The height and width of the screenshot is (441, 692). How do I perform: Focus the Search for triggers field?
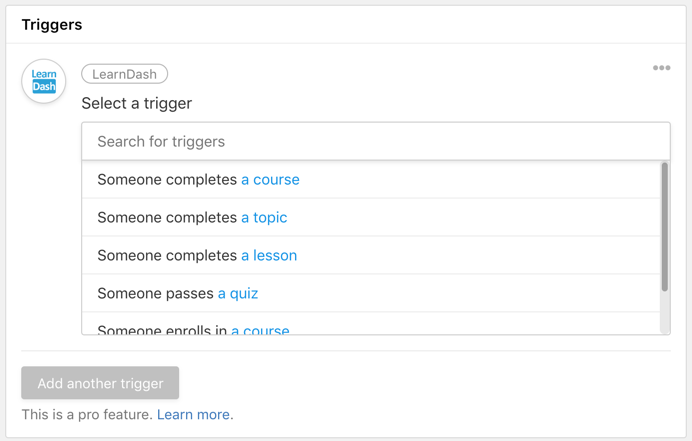[375, 142]
